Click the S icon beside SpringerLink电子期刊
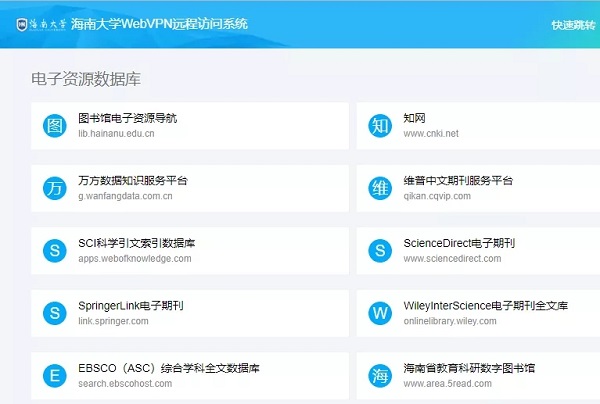Image resolution: width=600 pixels, height=404 pixels. click(x=55, y=313)
